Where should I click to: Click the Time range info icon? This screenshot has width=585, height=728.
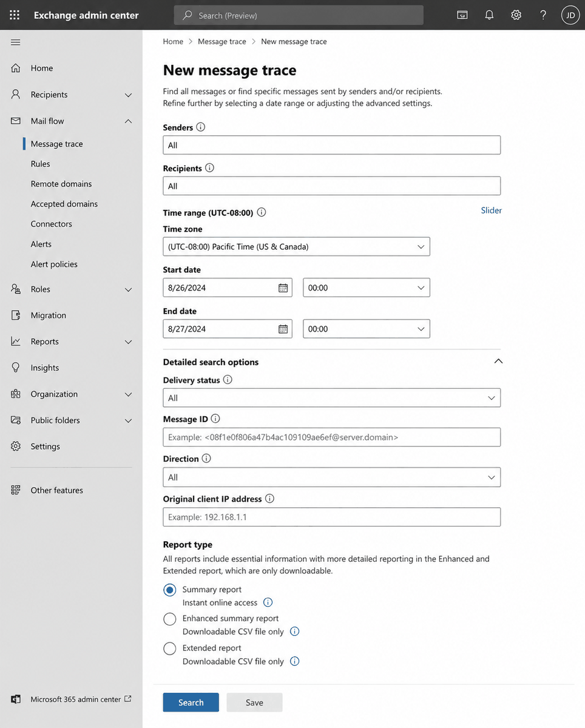click(262, 212)
